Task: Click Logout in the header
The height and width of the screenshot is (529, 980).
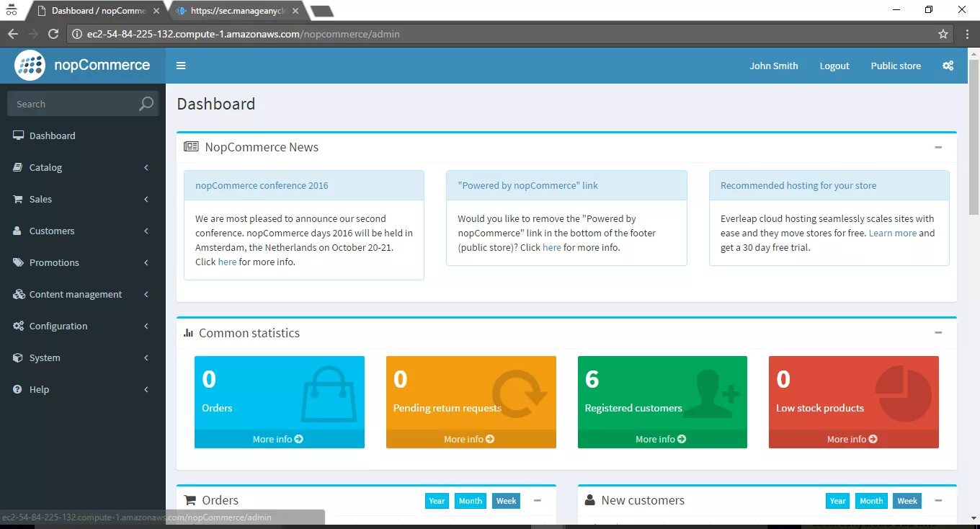Action: 834,66
